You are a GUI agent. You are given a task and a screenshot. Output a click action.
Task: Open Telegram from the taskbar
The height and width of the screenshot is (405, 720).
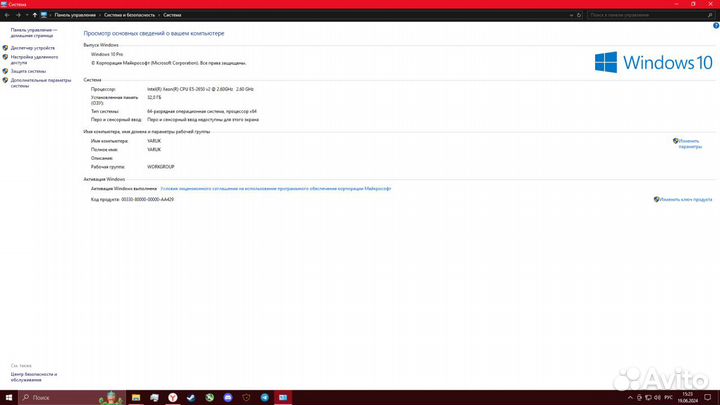point(264,397)
